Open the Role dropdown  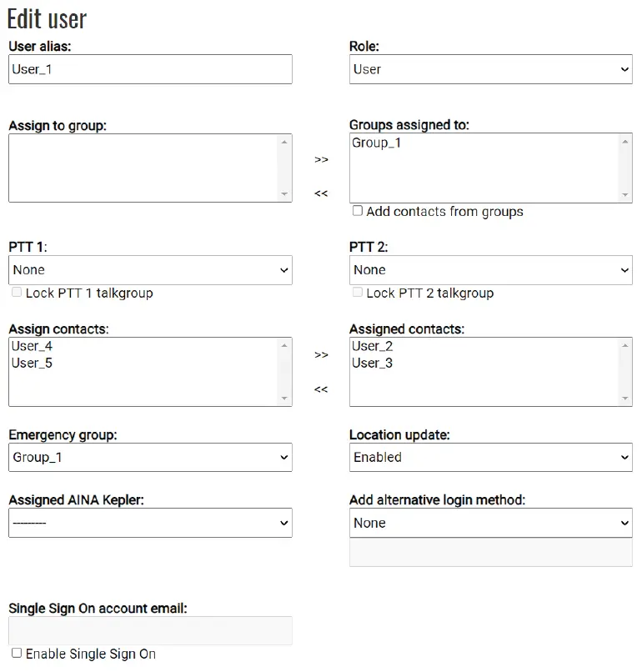[490, 69]
